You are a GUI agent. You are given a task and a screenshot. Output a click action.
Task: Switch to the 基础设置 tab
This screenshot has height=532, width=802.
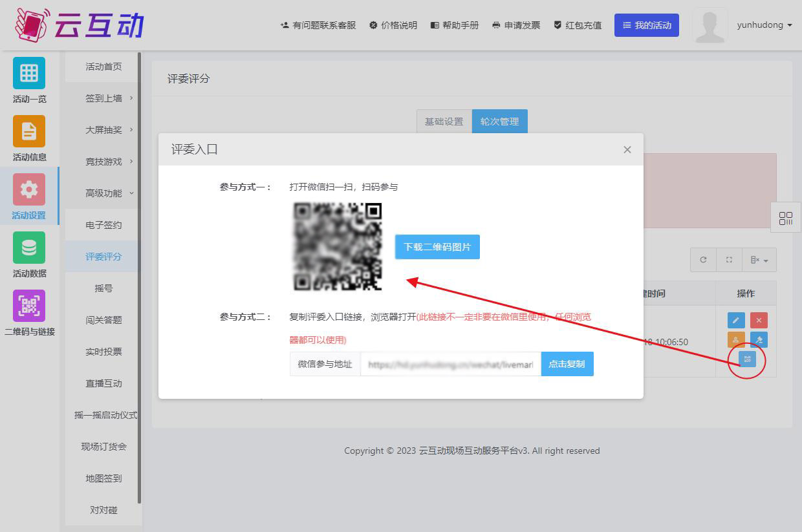(444, 122)
